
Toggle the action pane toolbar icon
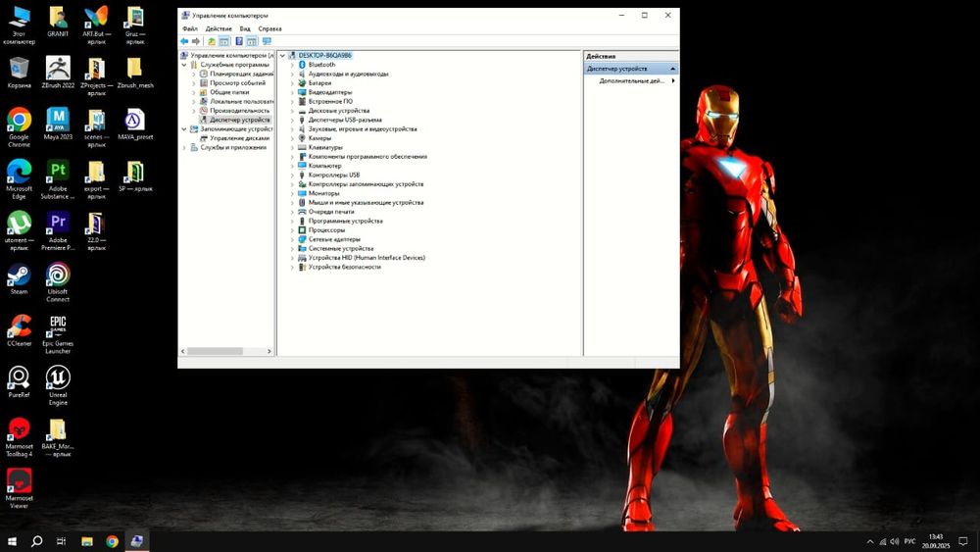click(x=252, y=41)
